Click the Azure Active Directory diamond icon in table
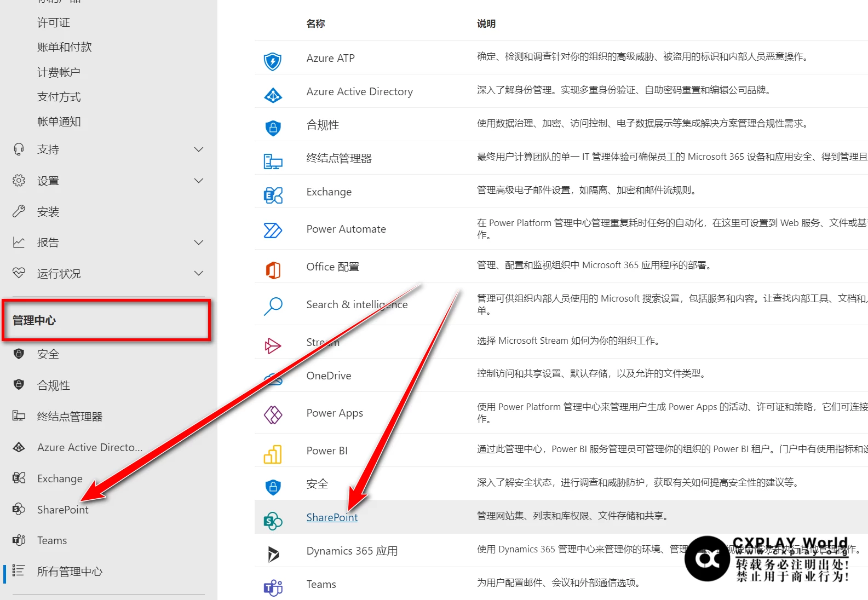The height and width of the screenshot is (600, 868). (273, 95)
